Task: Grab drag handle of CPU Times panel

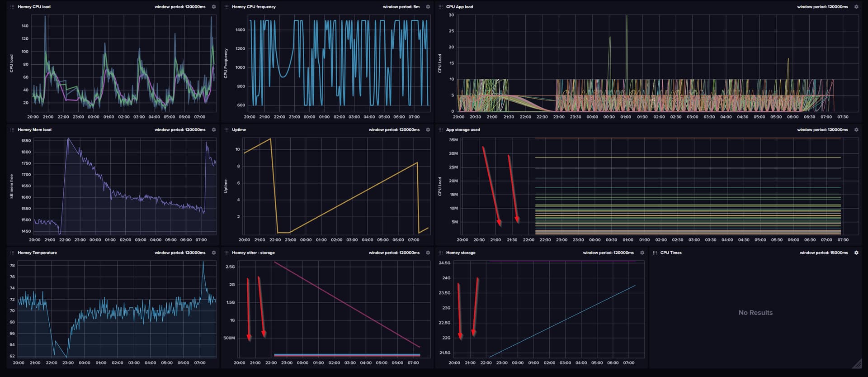Action: tap(655, 253)
